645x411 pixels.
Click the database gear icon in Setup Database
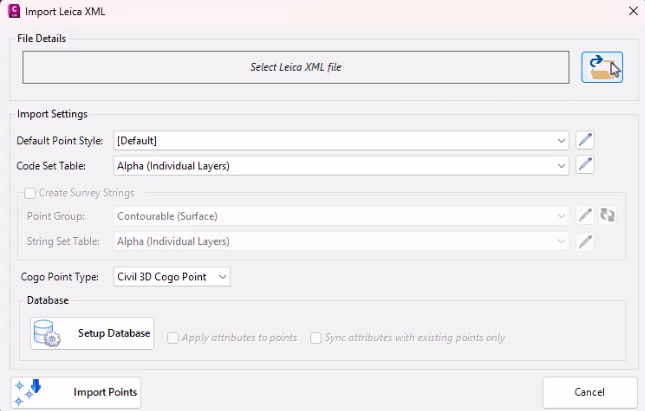click(x=47, y=333)
